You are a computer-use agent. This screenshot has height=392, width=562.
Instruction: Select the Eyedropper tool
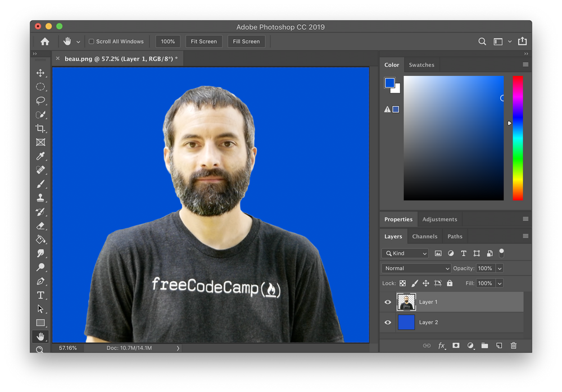[x=40, y=156]
